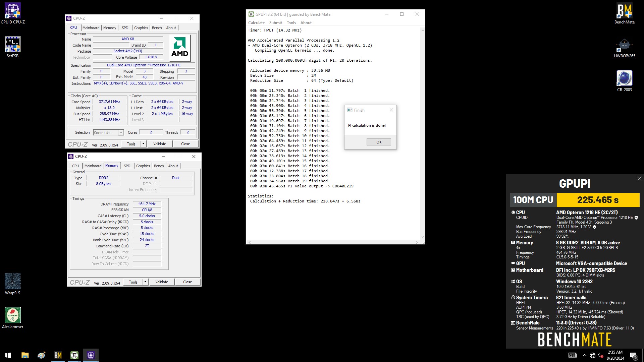Image resolution: width=644 pixels, height=362 pixels.
Task: Click GPUPI window title bar pi icon
Action: point(251,14)
